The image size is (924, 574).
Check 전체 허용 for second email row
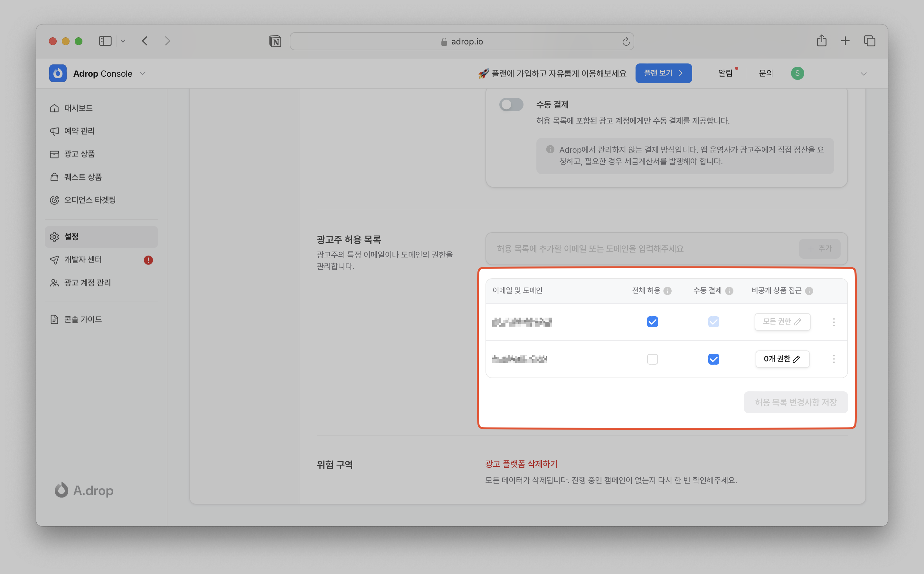[x=652, y=359]
